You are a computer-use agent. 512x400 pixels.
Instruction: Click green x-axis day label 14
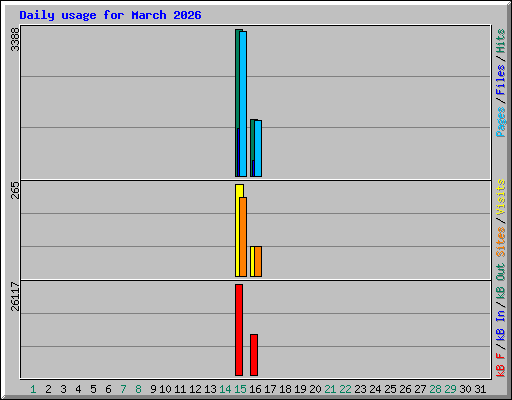[x=225, y=389]
